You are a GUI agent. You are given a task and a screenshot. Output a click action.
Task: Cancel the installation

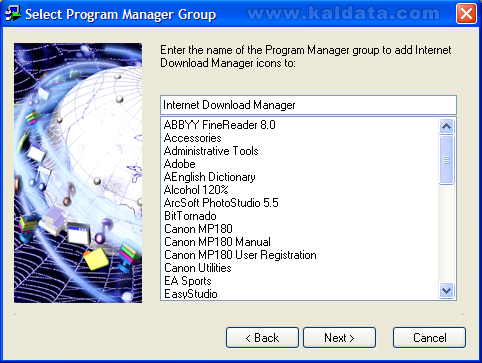(x=429, y=338)
